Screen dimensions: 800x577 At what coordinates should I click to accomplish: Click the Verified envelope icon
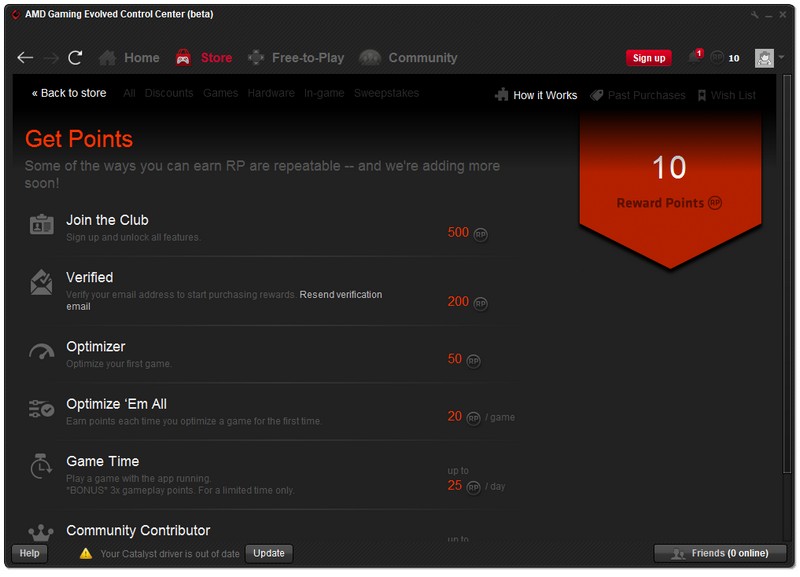click(x=41, y=283)
